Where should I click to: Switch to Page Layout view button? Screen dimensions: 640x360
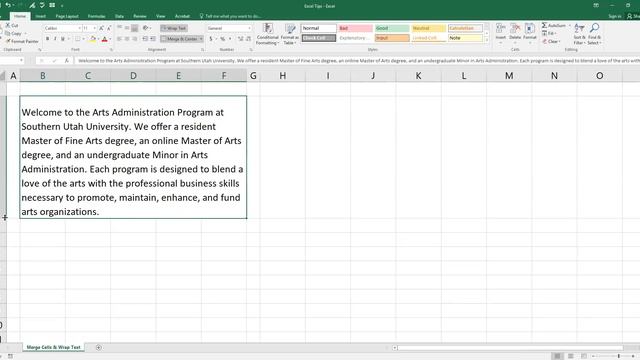click(x=571, y=356)
